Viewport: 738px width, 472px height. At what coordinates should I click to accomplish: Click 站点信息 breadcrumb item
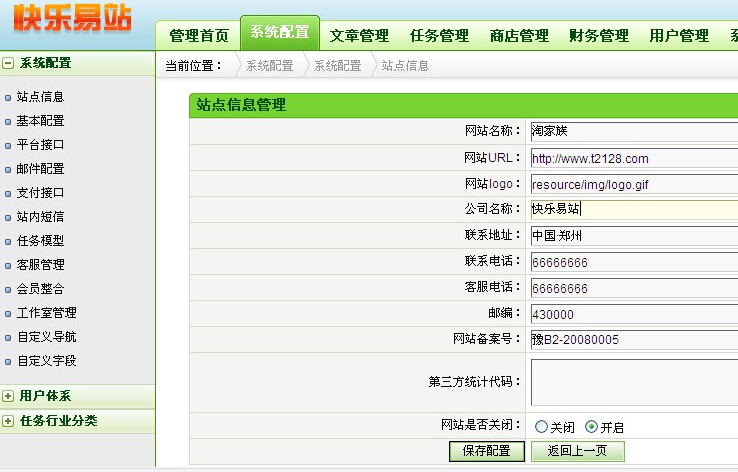tap(405, 66)
